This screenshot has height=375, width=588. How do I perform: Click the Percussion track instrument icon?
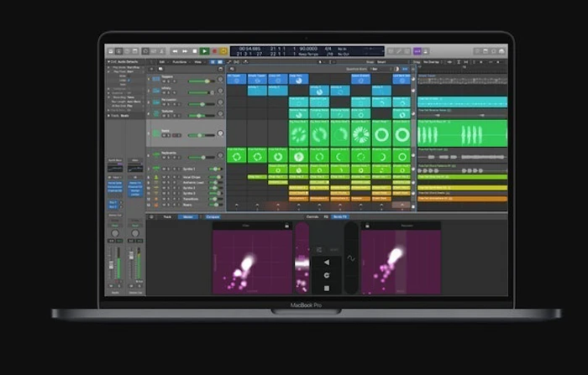(156, 102)
